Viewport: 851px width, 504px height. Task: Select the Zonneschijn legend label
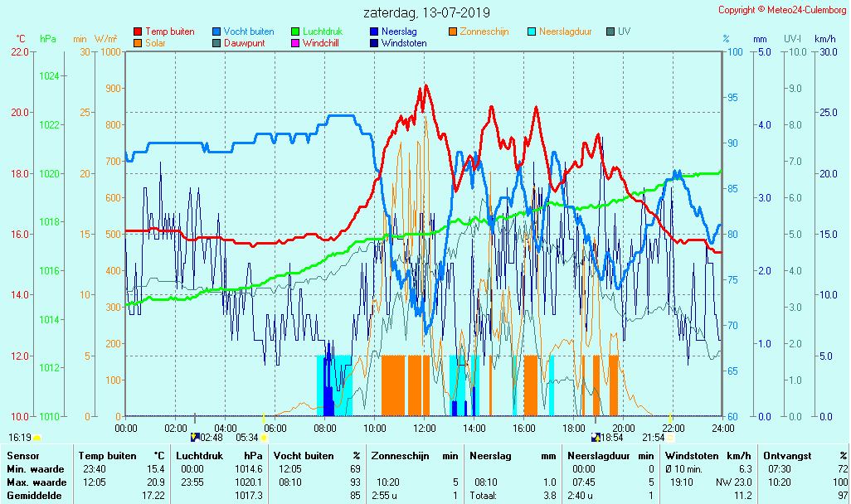pyautogui.click(x=484, y=31)
